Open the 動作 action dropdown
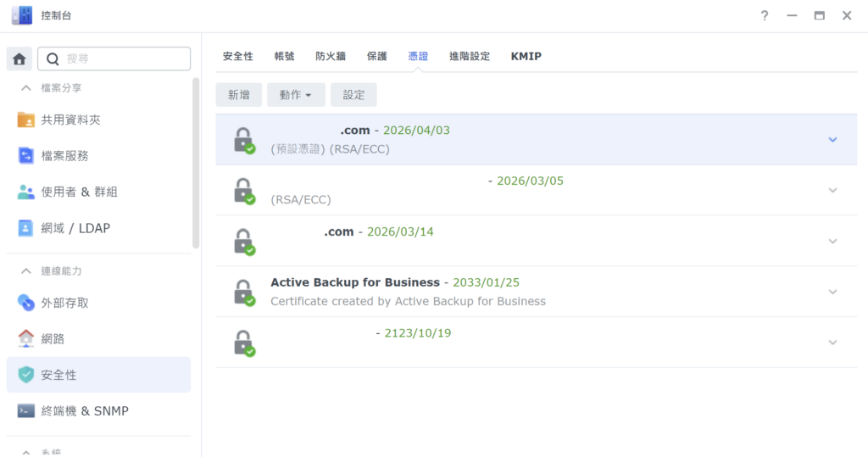Screen dimensions: 868x457 (x=296, y=95)
